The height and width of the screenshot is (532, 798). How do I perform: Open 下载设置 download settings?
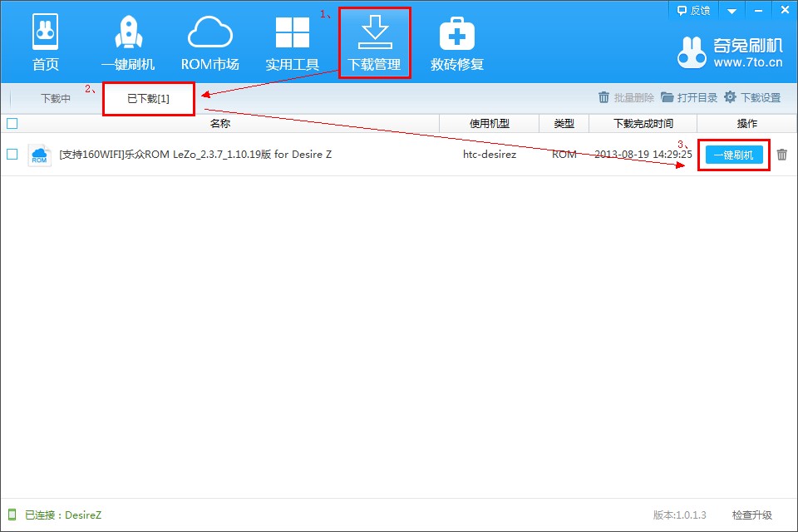[752, 97]
